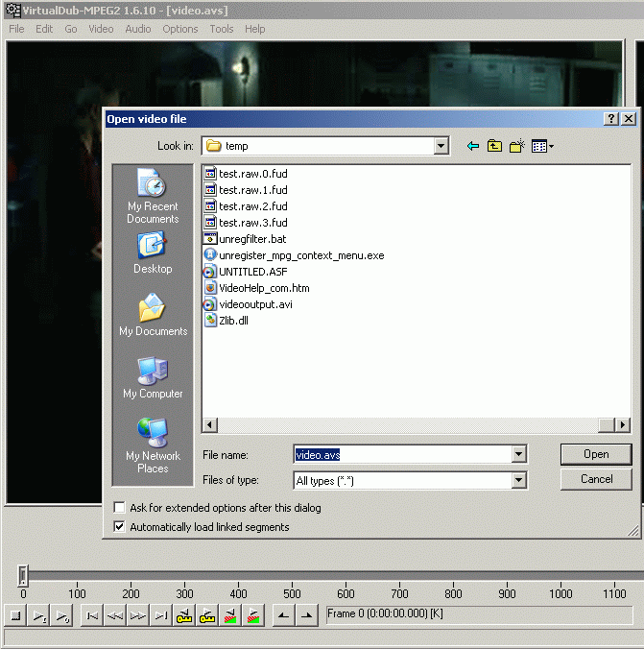Set selection start mark-in
This screenshot has height=649, width=644.
284,615
